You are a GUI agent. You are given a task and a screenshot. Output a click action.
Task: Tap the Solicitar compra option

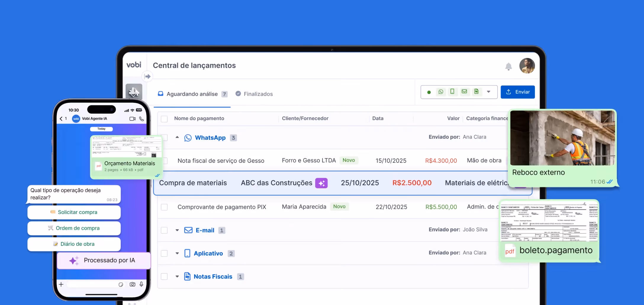(x=74, y=212)
